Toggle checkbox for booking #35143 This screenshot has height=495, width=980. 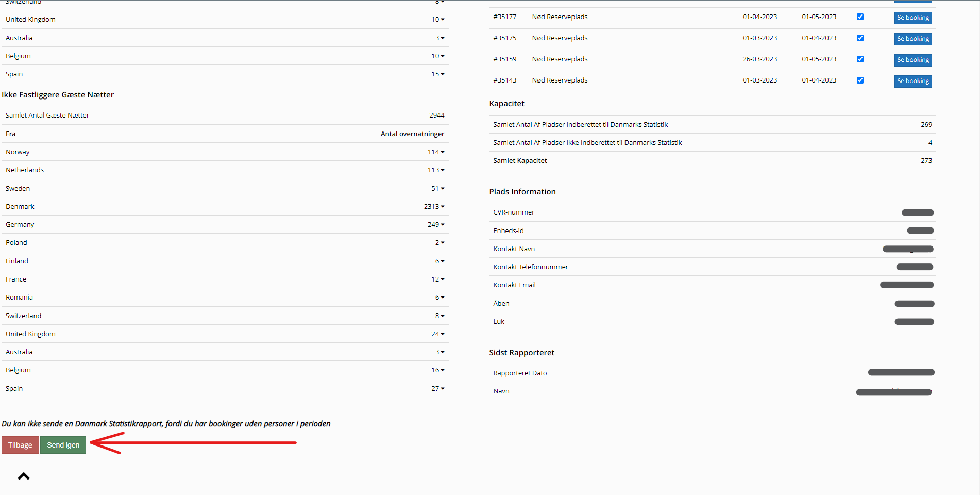point(860,80)
